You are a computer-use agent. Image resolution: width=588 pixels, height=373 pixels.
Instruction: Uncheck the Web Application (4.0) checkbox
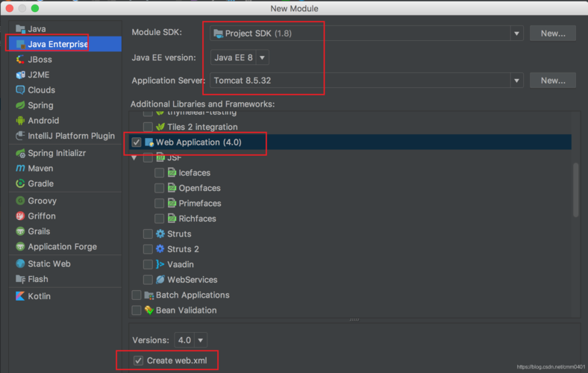137,142
